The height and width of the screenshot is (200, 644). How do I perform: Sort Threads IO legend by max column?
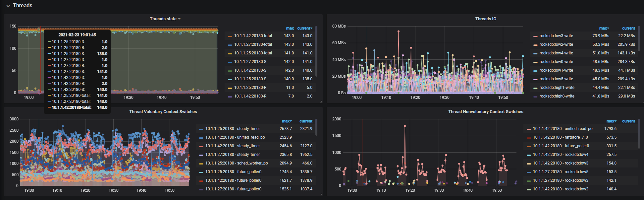click(x=604, y=28)
